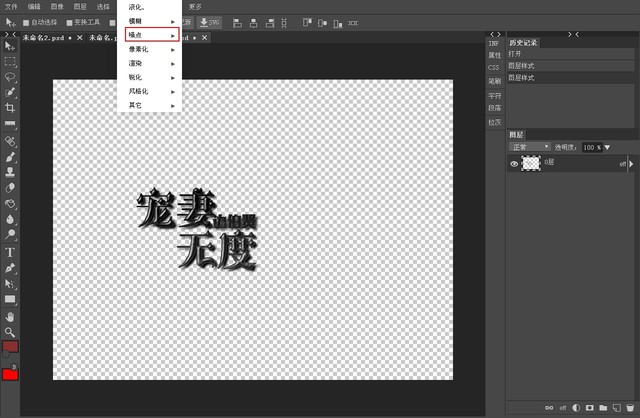Select the Rectangular Marquee tool
The height and width of the screenshot is (418, 640).
point(10,61)
